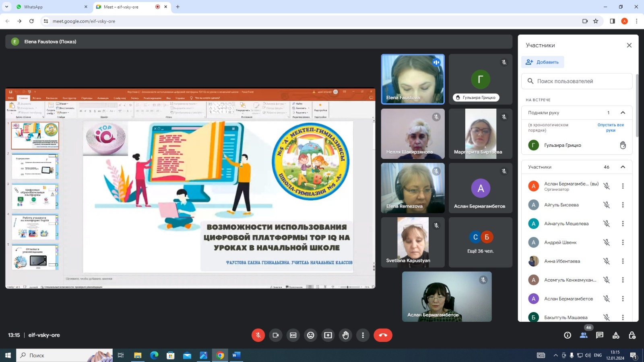Select Svetlana Kapustyan's video tile

413,242
